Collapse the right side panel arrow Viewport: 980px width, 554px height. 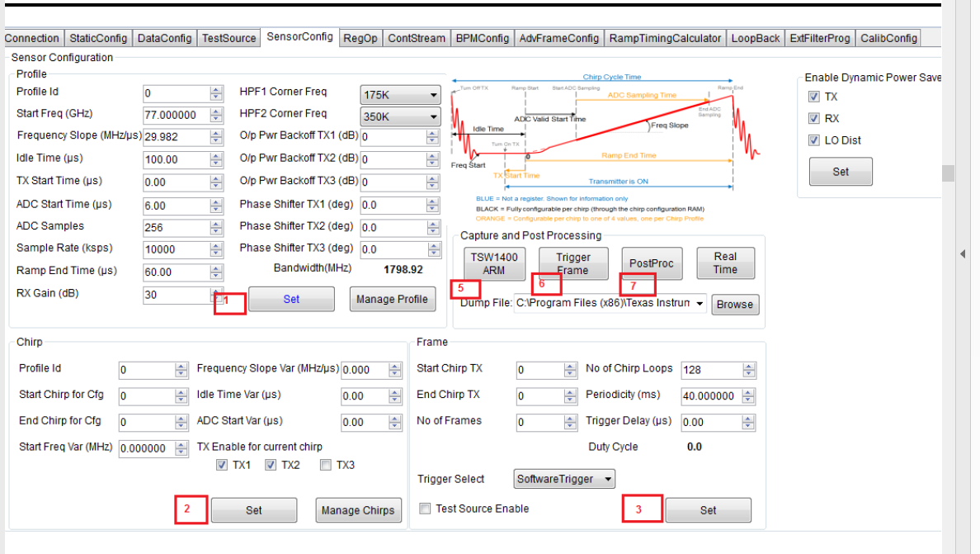coord(961,254)
